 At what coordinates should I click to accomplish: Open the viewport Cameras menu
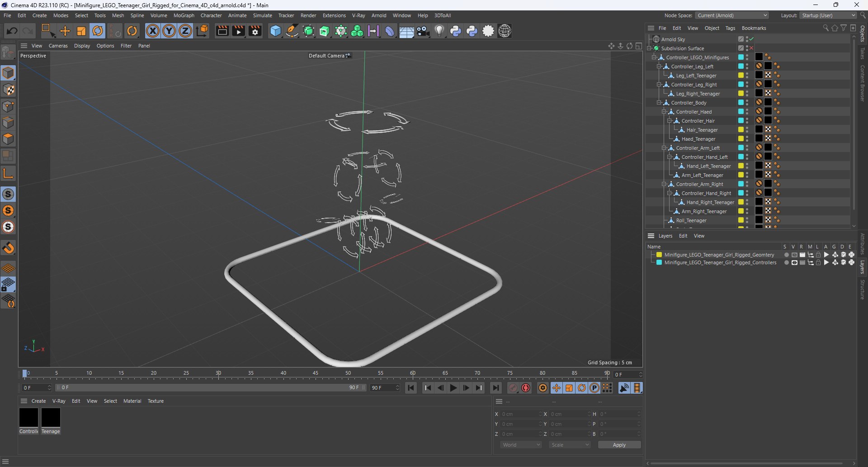[58, 46]
